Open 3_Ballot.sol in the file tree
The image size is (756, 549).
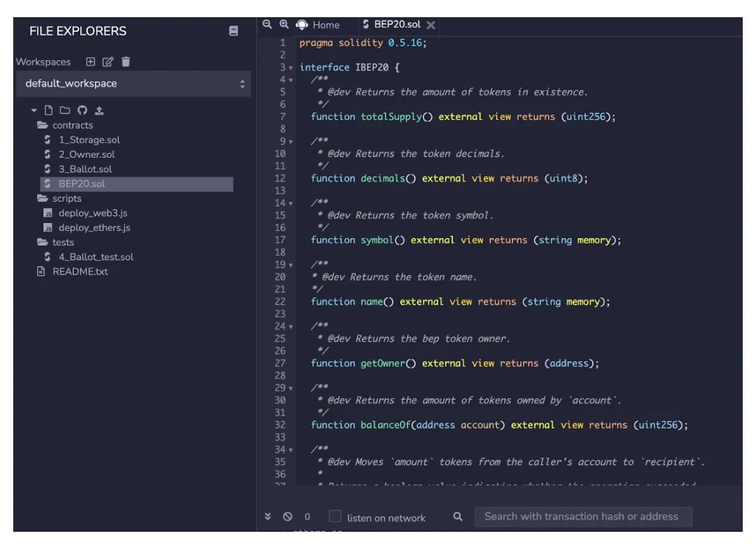(85, 169)
